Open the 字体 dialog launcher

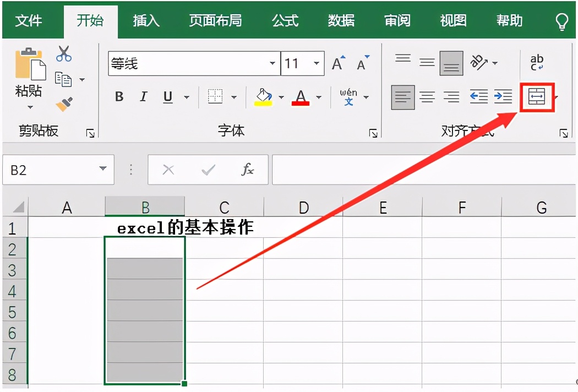click(x=373, y=132)
